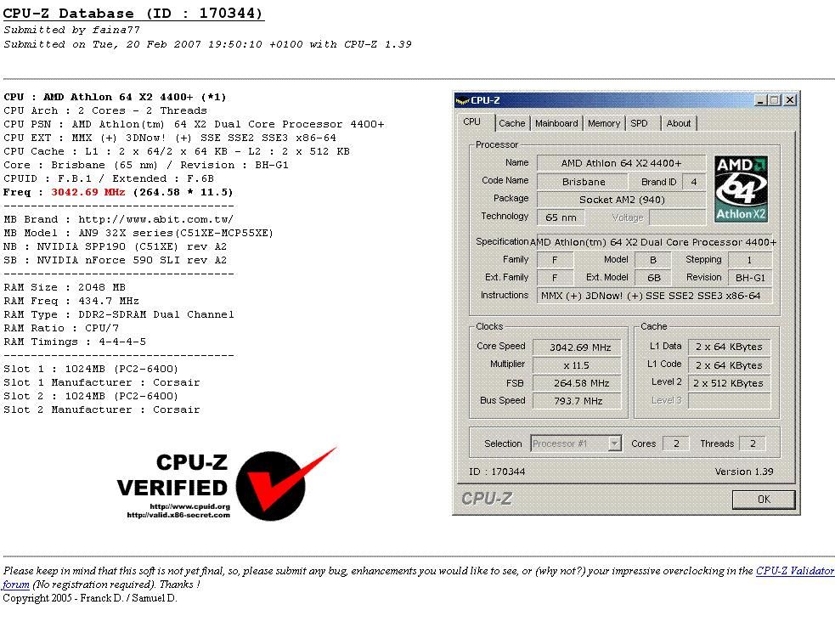This screenshot has width=835, height=644.
Task: Click the CPU-Z Verified checkmark badge
Action: coord(286,483)
